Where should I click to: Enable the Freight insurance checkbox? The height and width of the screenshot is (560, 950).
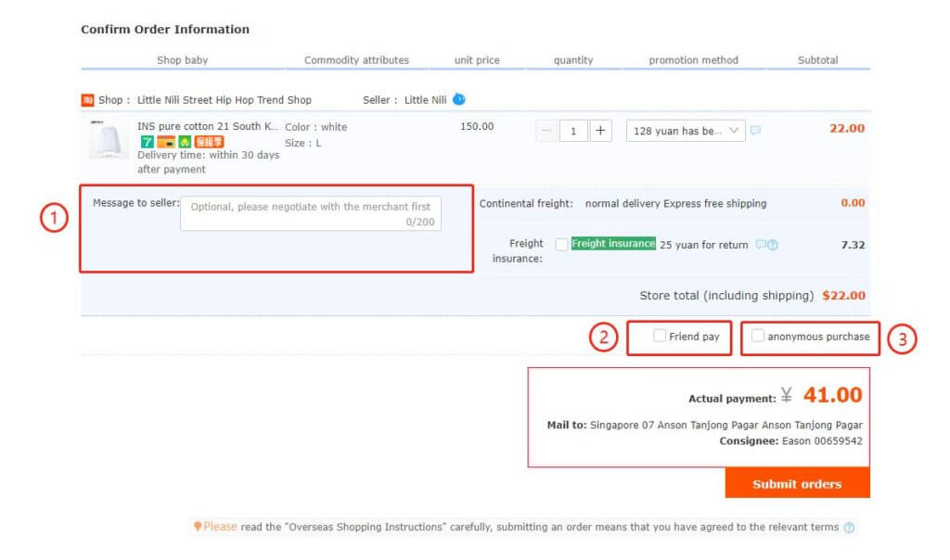[561, 244]
